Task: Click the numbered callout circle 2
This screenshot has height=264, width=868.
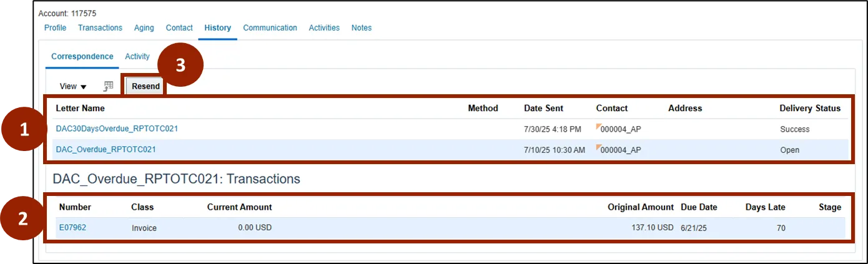Action: 22,218
